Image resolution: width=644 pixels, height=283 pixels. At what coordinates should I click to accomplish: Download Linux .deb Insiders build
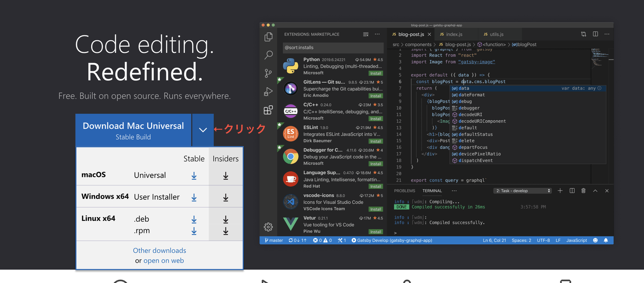point(226,219)
